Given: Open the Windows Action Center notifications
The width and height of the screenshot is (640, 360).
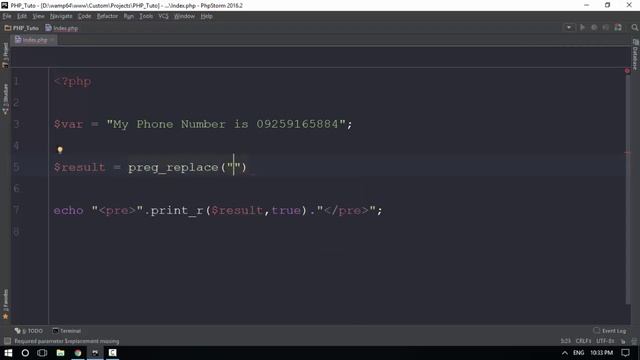Looking at the screenshot, I should [626, 353].
